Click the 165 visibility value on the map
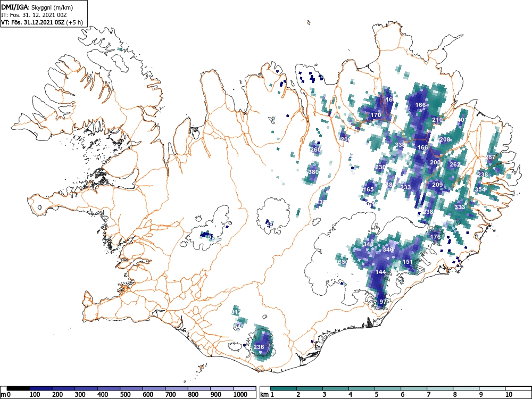Image resolution: width=532 pixels, height=399 pixels. pyautogui.click(x=369, y=190)
